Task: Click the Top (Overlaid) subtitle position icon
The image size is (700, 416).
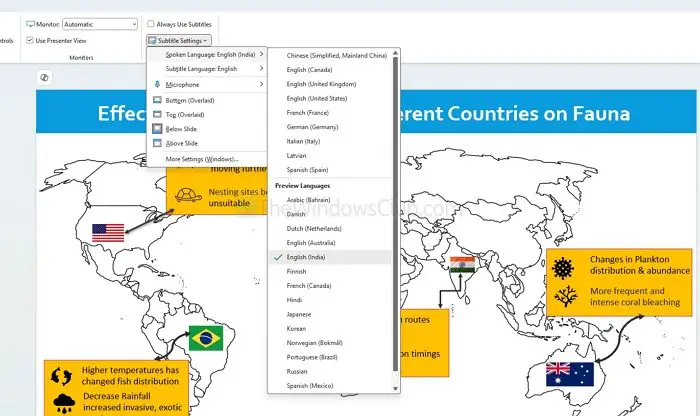Action: 157,114
